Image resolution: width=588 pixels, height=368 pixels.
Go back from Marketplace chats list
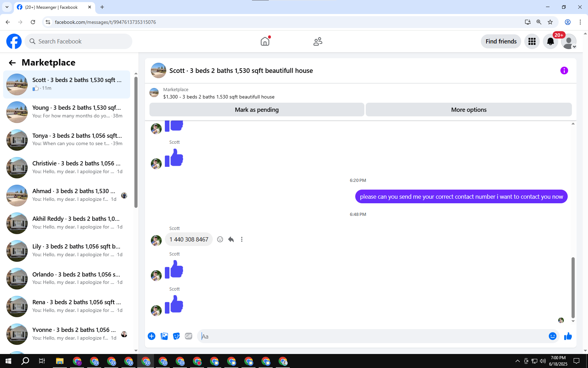coord(12,63)
